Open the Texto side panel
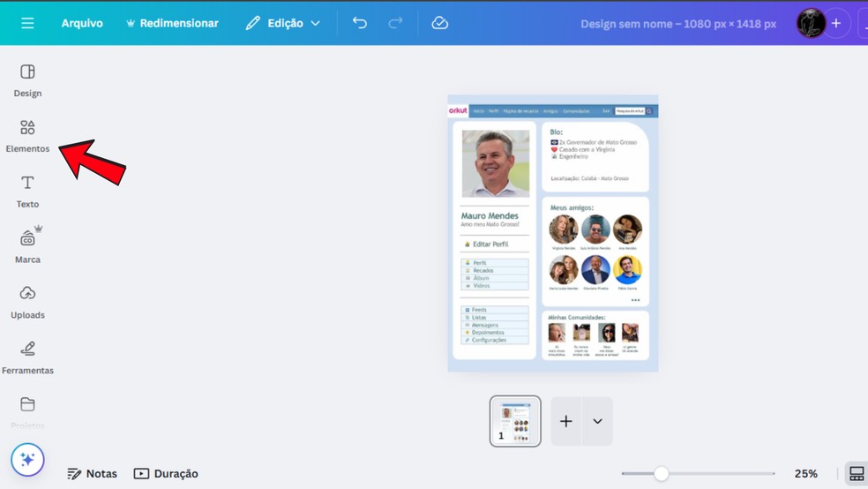This screenshot has width=868, height=489. click(27, 192)
